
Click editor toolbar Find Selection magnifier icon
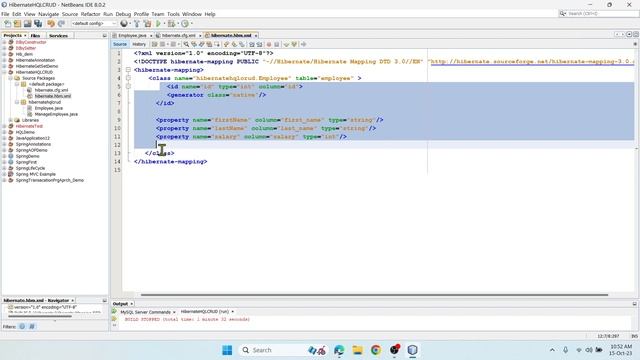point(186,44)
